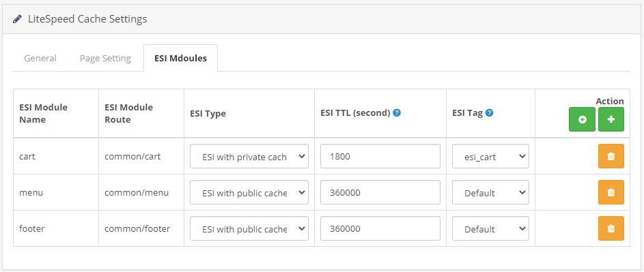Delete the menu ESI module row

pyautogui.click(x=611, y=192)
